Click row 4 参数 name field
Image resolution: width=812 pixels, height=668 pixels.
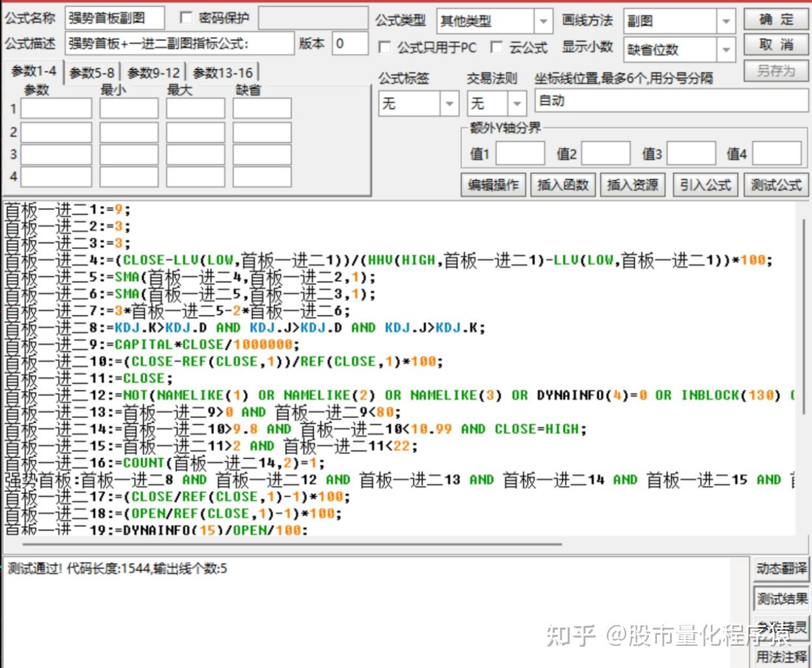click(56, 177)
